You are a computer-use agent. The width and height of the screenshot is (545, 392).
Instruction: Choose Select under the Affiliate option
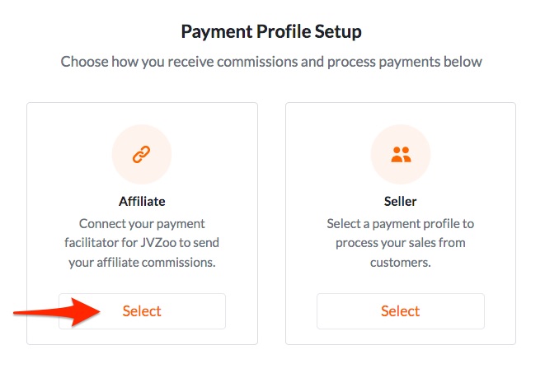142,311
